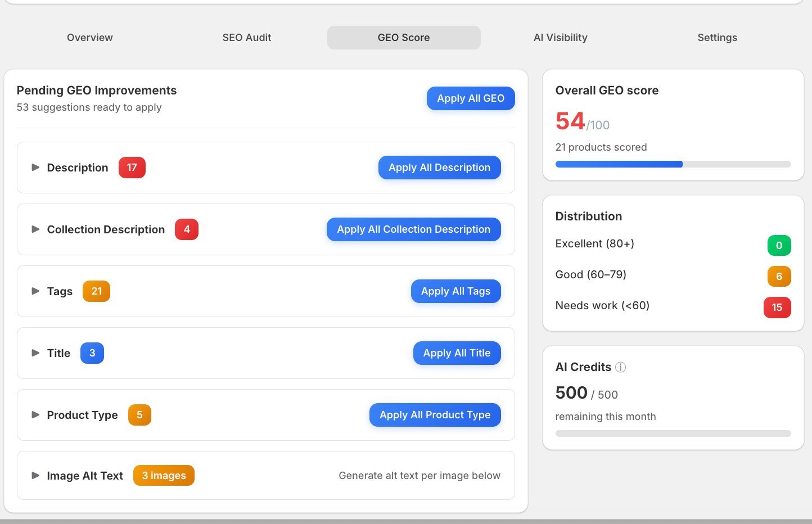Screen dimensions: 812x524
Task: Click the Tags count badge
Action: (x=96, y=291)
